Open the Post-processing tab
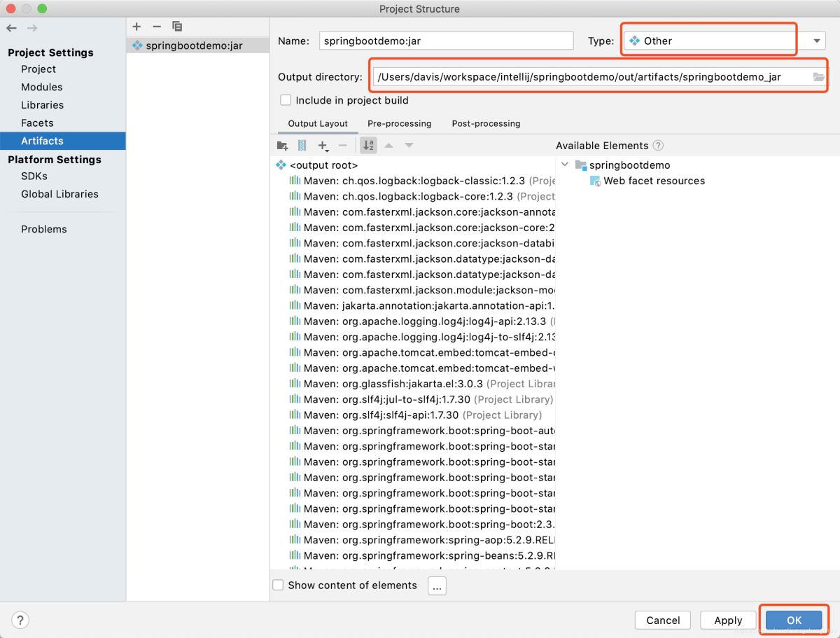 point(485,123)
